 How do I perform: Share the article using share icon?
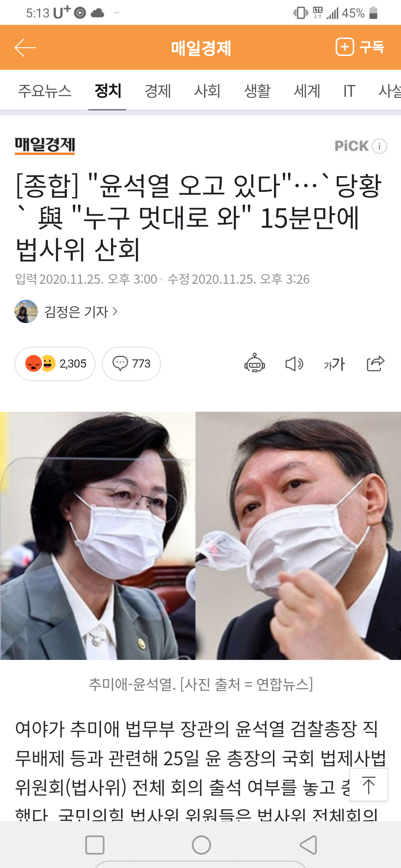[x=375, y=363]
